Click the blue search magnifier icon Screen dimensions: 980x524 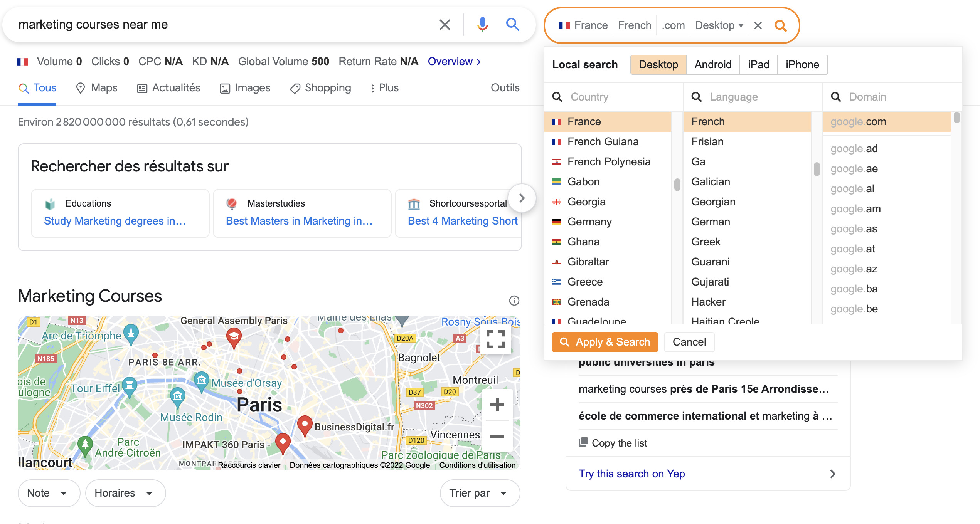point(513,24)
